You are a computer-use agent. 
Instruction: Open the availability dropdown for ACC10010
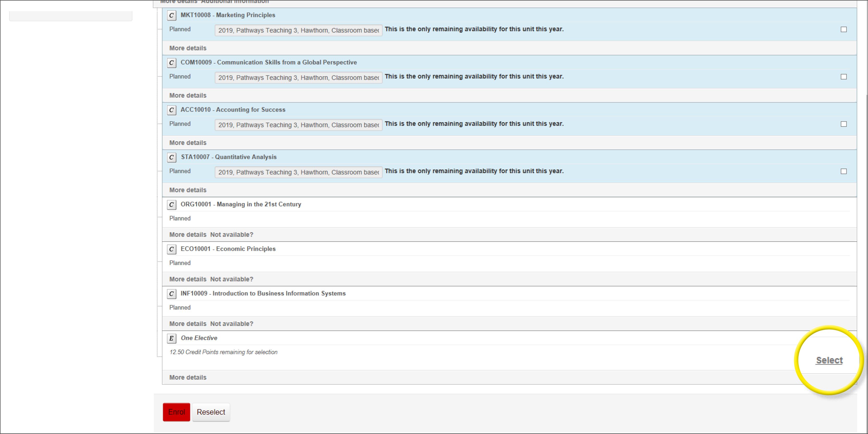[298, 125]
